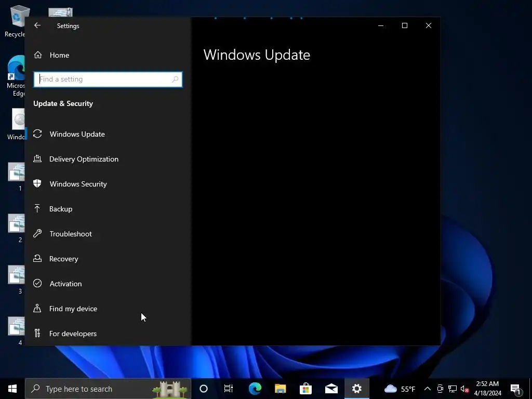
Task: Click the Meet Now camera tray icon
Action: (440, 389)
